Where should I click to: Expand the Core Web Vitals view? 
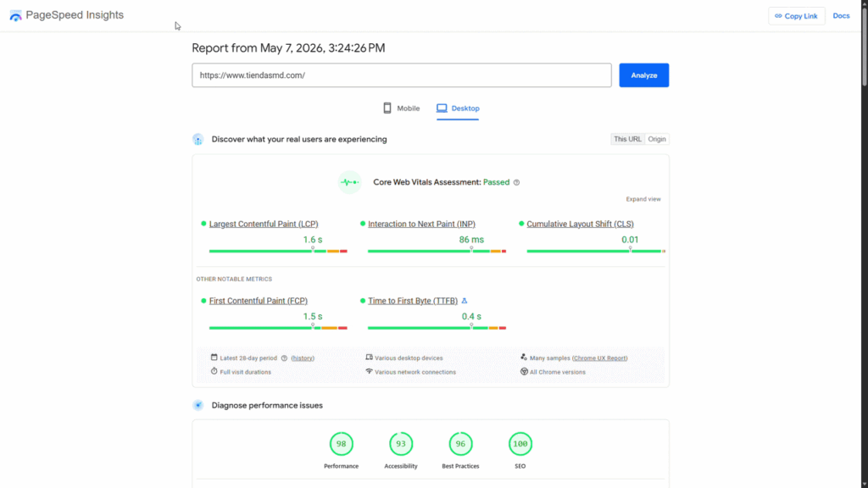(643, 199)
